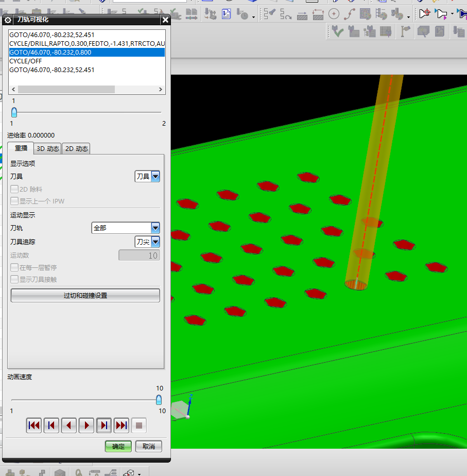Click the list's horizontal scrollbar thumb
This screenshot has height=476, width=467.
(x=66, y=89)
